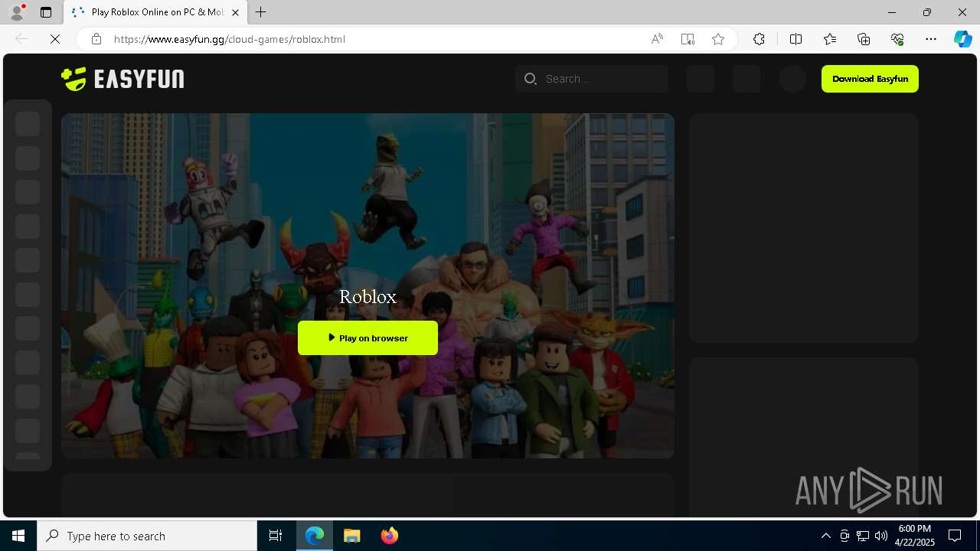Open the browser profile icon
This screenshot has width=980, height=551.
point(17,12)
